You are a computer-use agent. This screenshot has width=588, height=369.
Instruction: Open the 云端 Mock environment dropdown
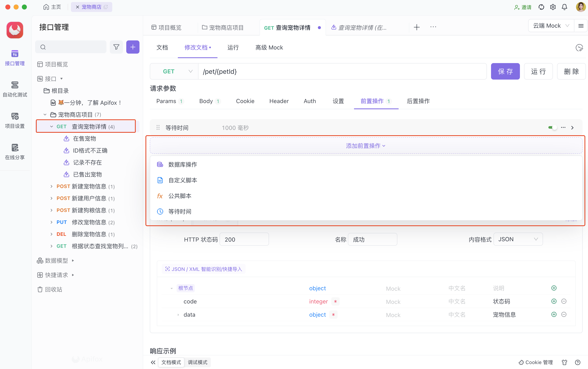550,26
